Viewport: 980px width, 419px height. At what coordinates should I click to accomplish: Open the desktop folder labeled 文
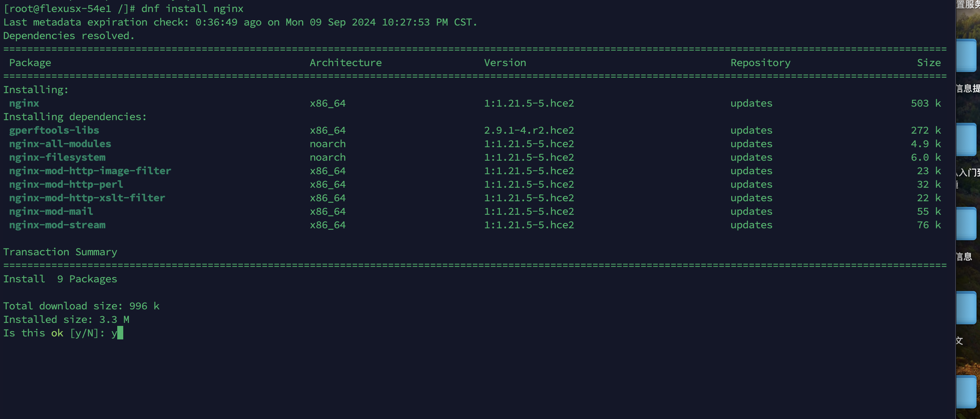[x=968, y=307]
